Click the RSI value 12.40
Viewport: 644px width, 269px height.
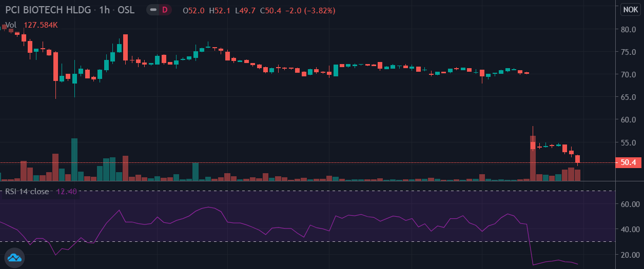[x=66, y=191]
